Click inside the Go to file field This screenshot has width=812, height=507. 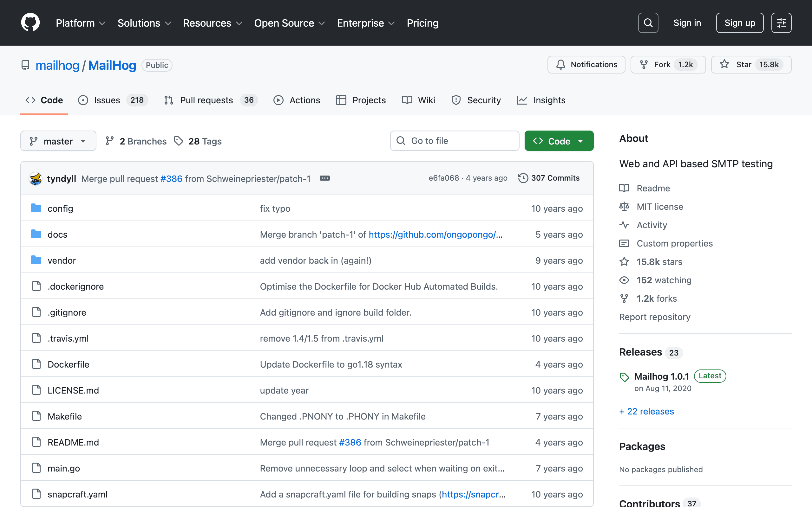click(454, 140)
